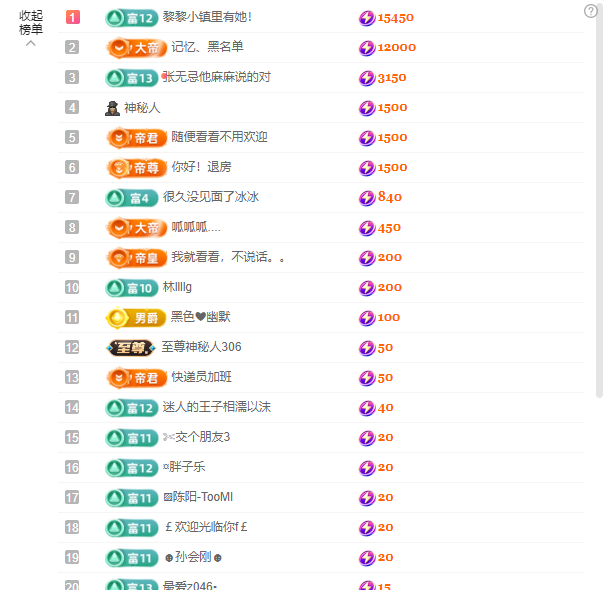
Task: Open user 快递员加班 from the ranking
Action: pos(207,377)
